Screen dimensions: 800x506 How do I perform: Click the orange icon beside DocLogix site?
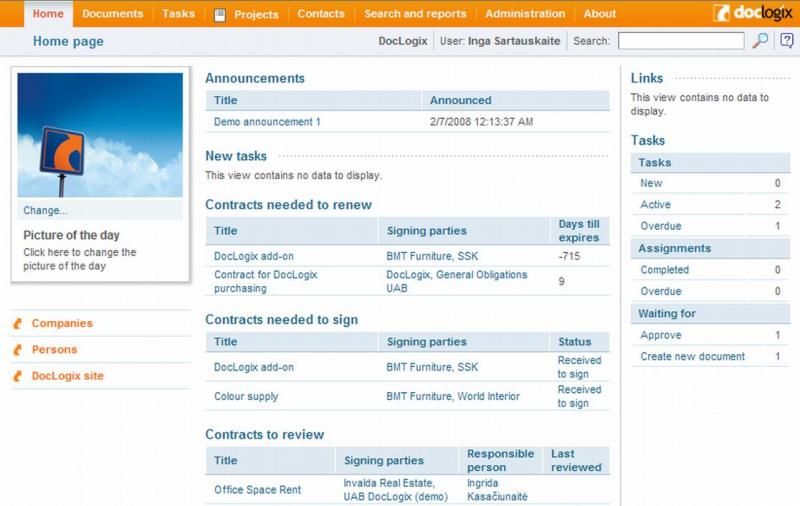(x=18, y=376)
